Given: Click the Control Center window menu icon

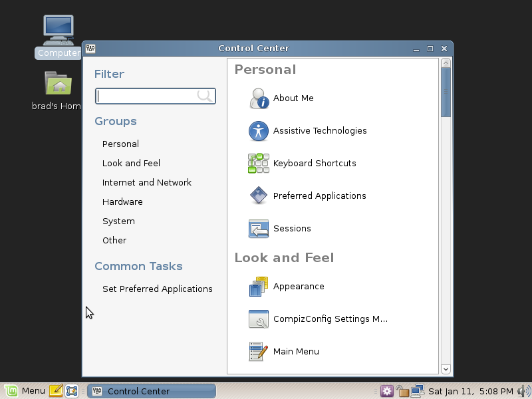Looking at the screenshot, I should pyautogui.click(x=90, y=49).
